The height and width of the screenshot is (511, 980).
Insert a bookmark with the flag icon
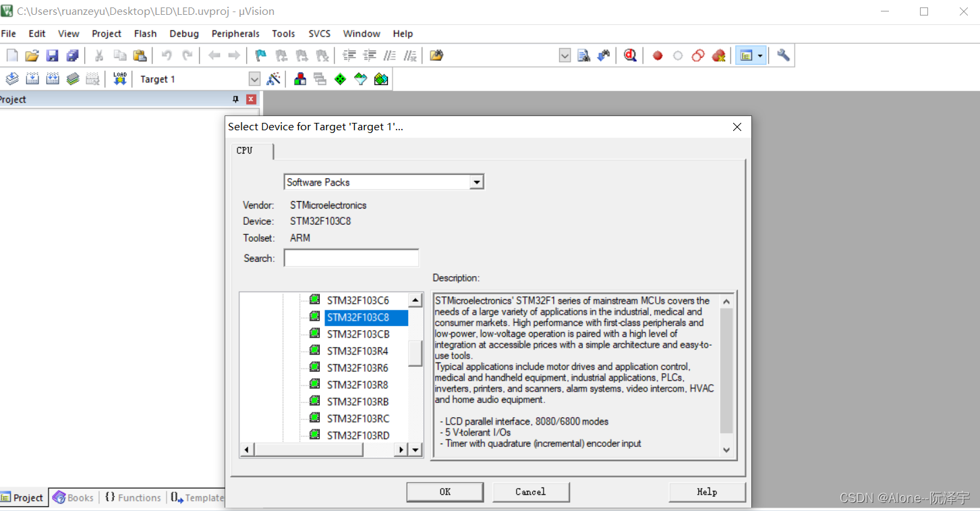pyautogui.click(x=260, y=55)
